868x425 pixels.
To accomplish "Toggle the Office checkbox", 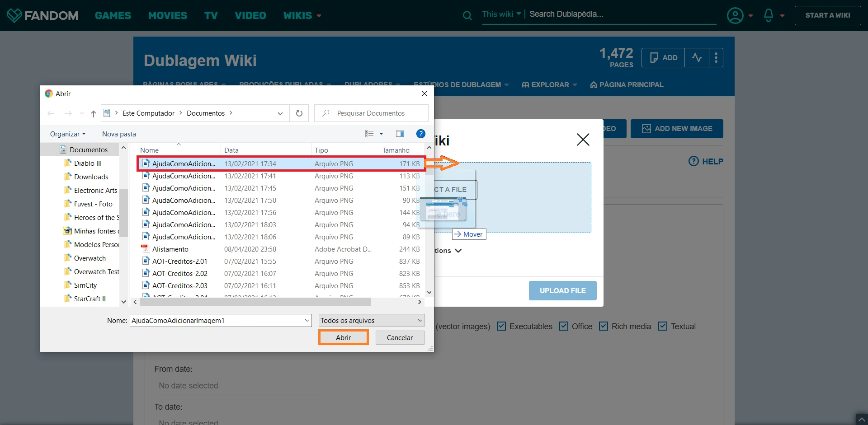I will point(564,326).
